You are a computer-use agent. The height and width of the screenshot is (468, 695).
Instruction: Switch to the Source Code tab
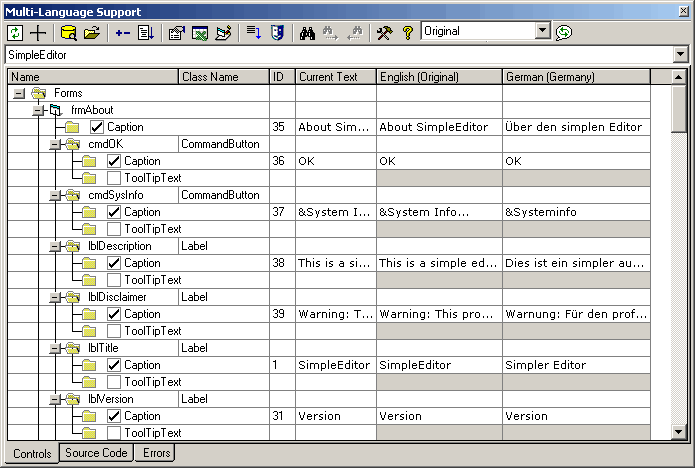[96, 453]
